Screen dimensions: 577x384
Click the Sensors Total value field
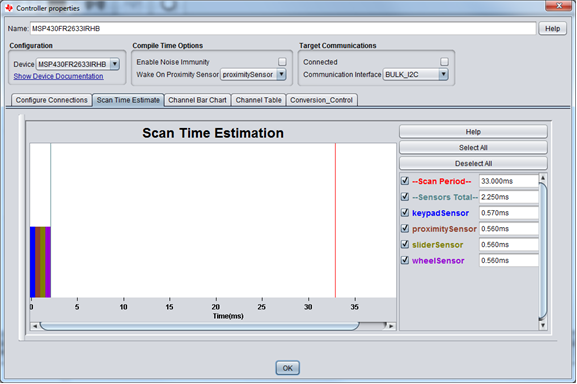508,197
